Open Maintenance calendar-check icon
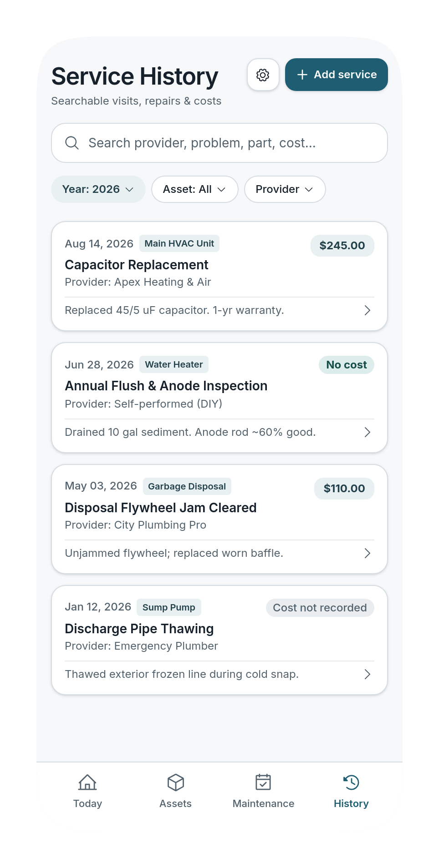 [263, 782]
